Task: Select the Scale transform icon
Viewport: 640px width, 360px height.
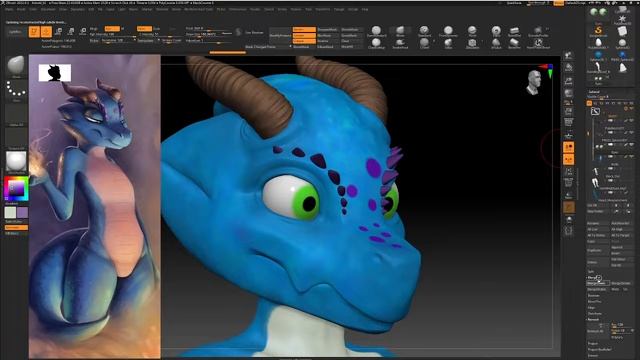Action: 71,31
